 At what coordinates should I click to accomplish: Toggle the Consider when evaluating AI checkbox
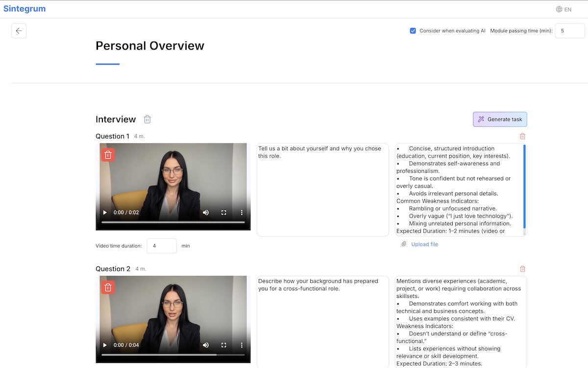coord(413,30)
